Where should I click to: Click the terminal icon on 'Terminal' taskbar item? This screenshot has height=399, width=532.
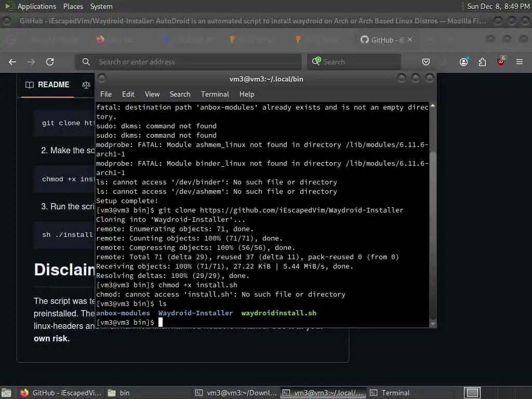374,393
